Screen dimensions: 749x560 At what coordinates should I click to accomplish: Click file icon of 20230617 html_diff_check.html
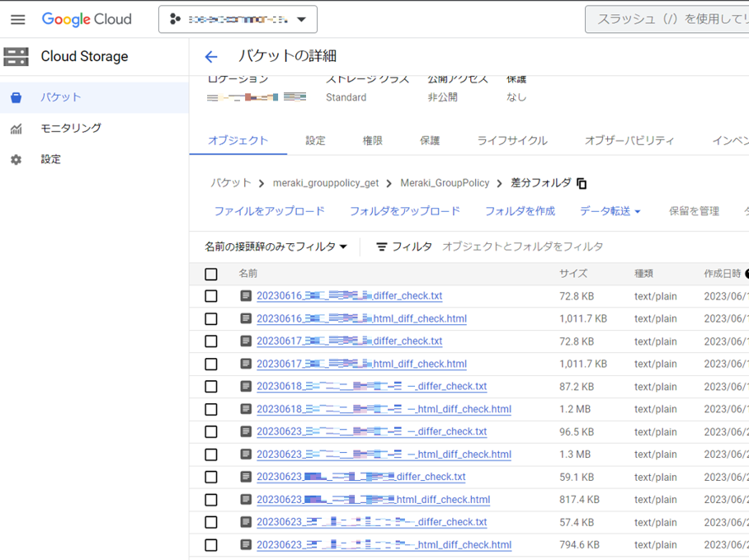(x=246, y=364)
